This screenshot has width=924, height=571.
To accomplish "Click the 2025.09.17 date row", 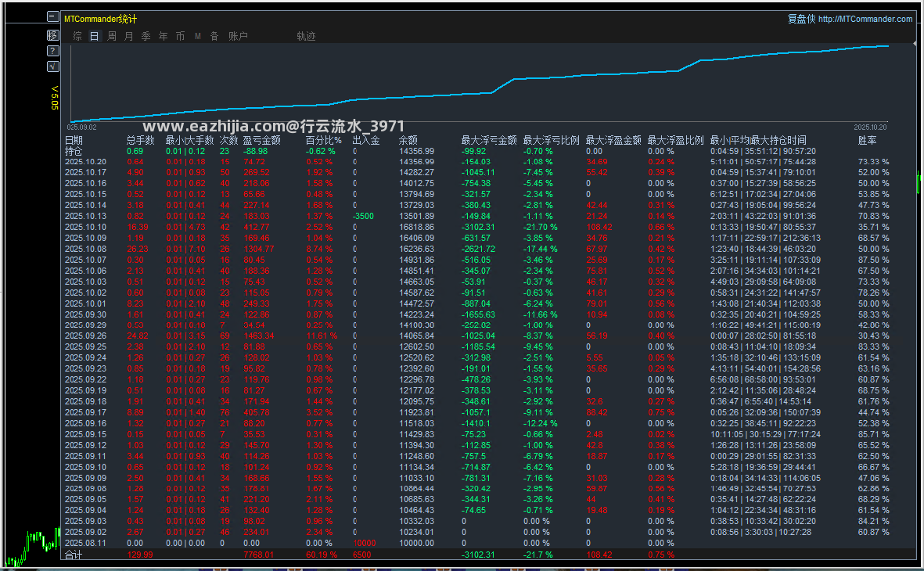I will [85, 412].
